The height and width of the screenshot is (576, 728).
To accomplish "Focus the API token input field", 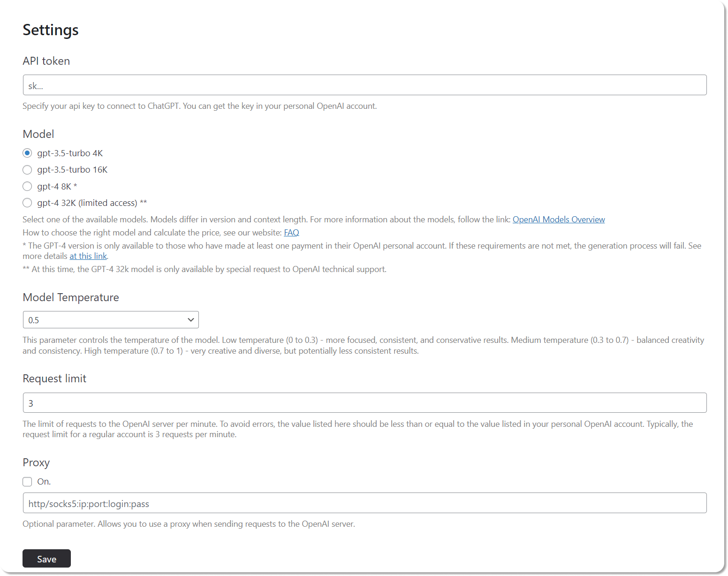I will pyautogui.click(x=364, y=85).
